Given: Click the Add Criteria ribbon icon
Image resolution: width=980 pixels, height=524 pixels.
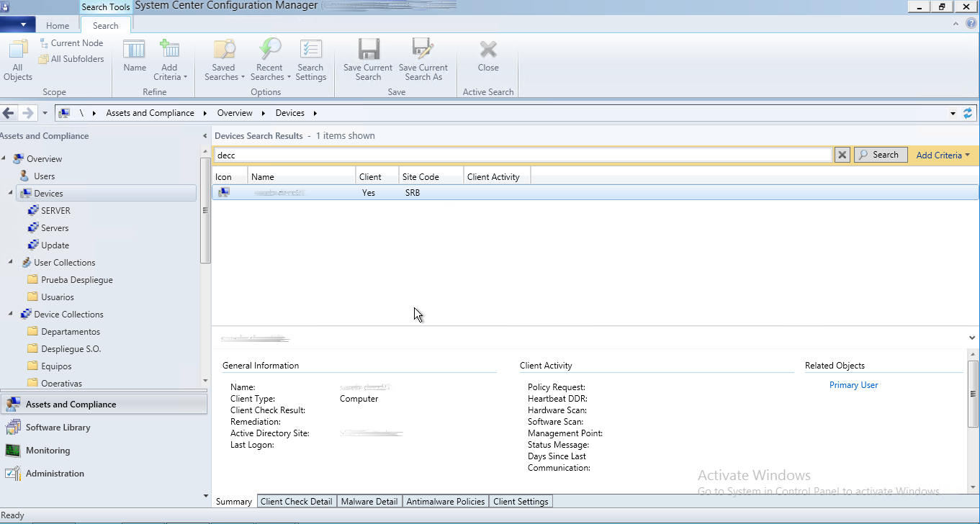Looking at the screenshot, I should (169, 50).
